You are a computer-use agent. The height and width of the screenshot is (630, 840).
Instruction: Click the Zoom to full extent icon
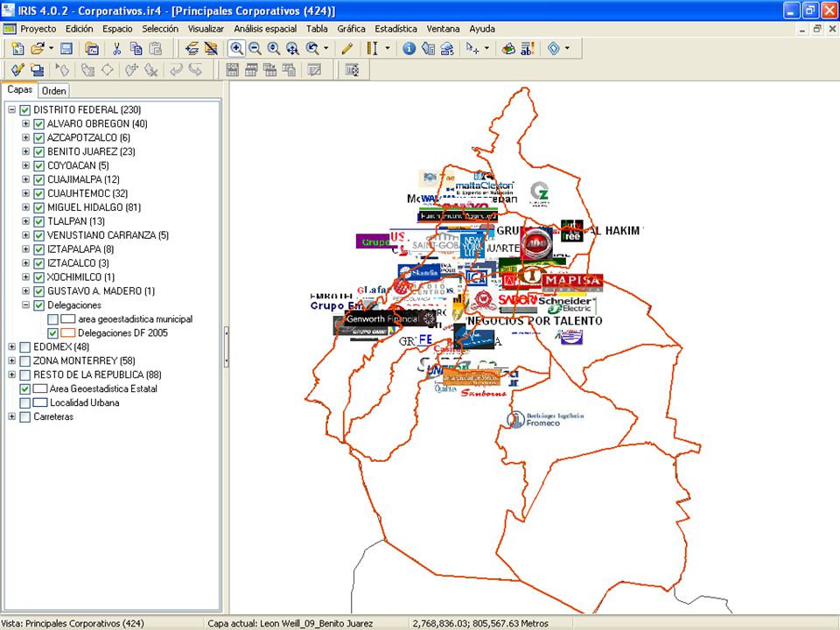292,49
